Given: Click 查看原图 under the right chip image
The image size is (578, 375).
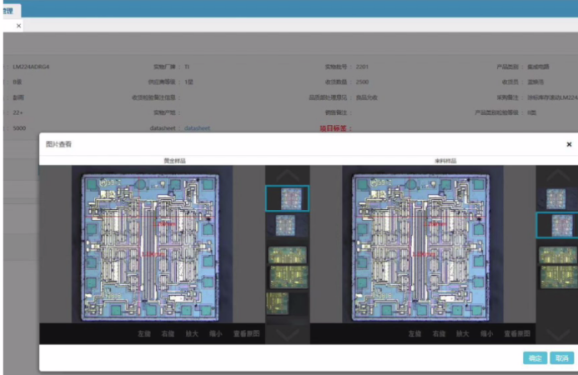Looking at the screenshot, I should [x=517, y=334].
